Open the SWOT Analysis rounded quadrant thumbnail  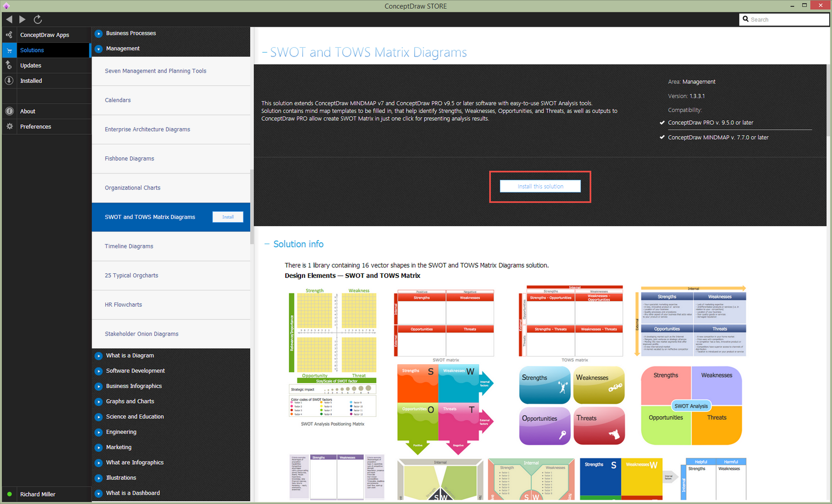click(692, 405)
